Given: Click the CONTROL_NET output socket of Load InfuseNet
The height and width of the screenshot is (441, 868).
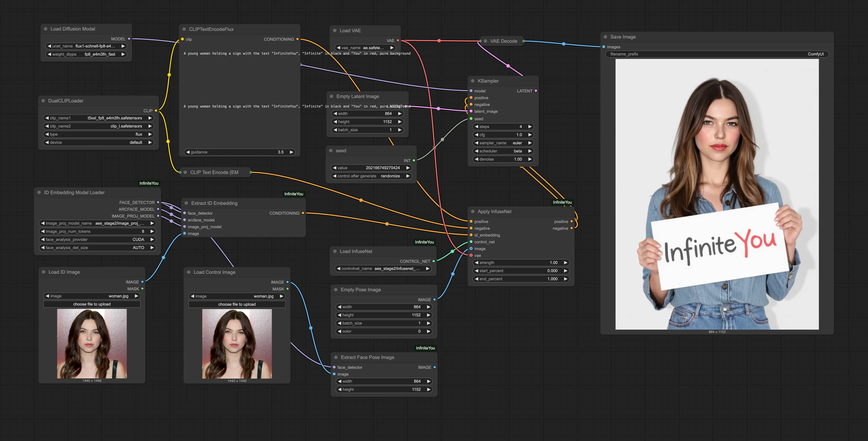Looking at the screenshot, I should [434, 261].
